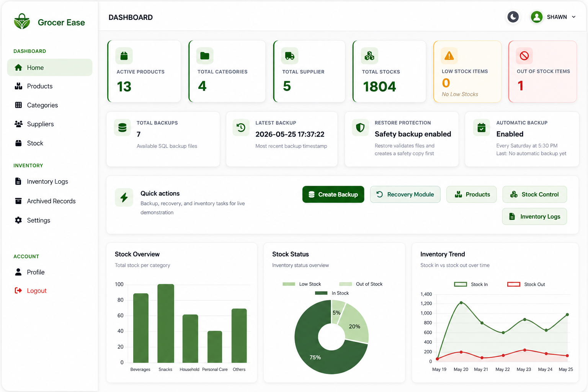Click the May 25 Stock In end point
The height and width of the screenshot is (392, 588).
pyautogui.click(x=567, y=315)
